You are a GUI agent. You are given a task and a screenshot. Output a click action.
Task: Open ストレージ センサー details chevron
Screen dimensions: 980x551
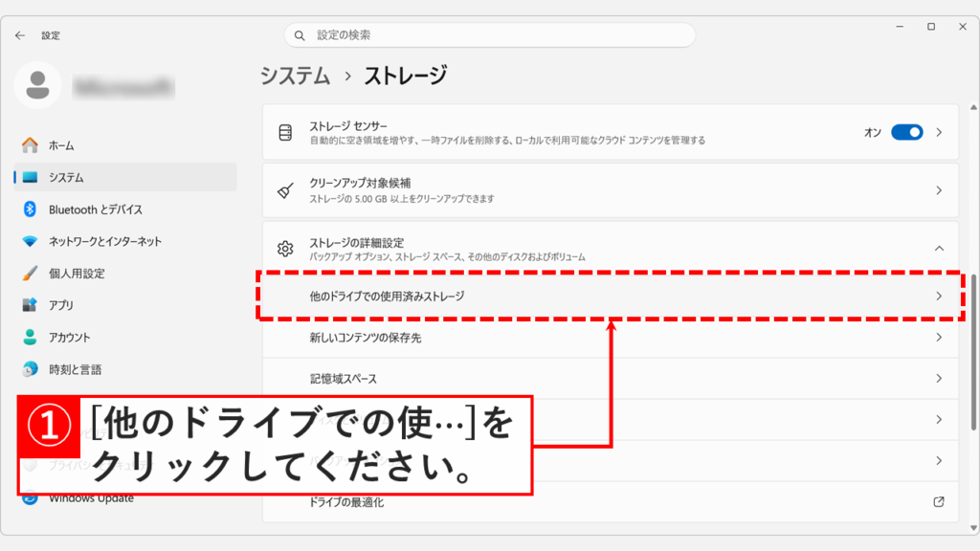[939, 132]
